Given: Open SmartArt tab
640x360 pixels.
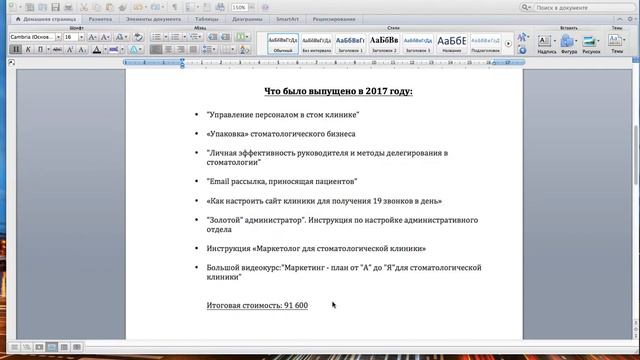Looking at the screenshot, I should [287, 19].
